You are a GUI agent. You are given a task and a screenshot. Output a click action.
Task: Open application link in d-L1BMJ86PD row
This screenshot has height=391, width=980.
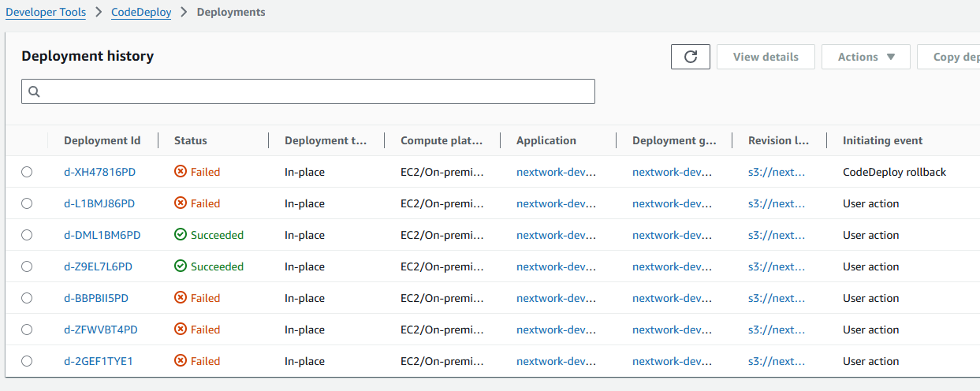coord(556,203)
